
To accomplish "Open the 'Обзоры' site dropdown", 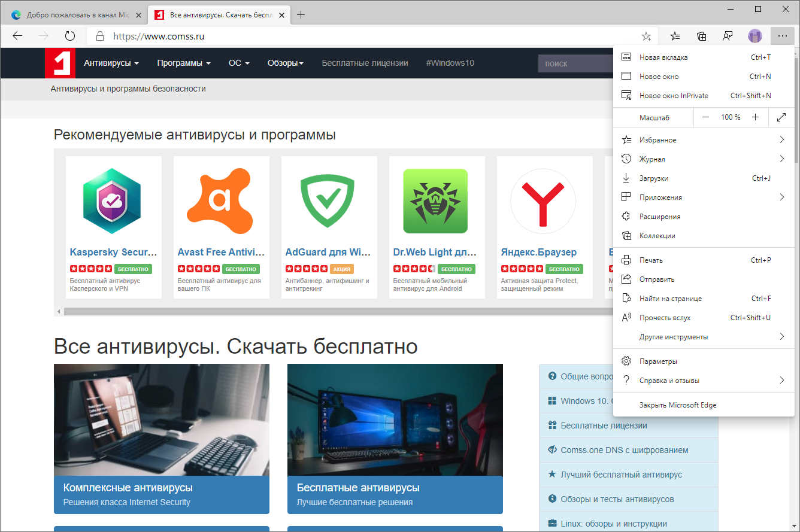I will (x=286, y=63).
